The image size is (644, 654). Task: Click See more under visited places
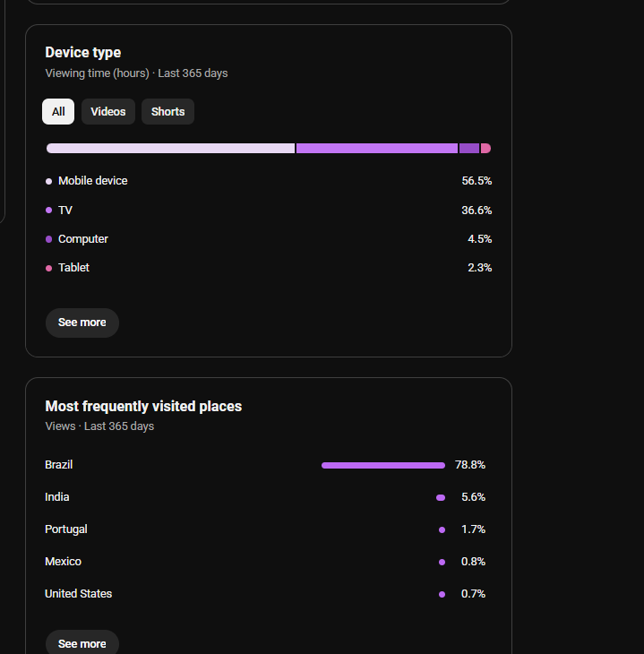click(x=82, y=643)
